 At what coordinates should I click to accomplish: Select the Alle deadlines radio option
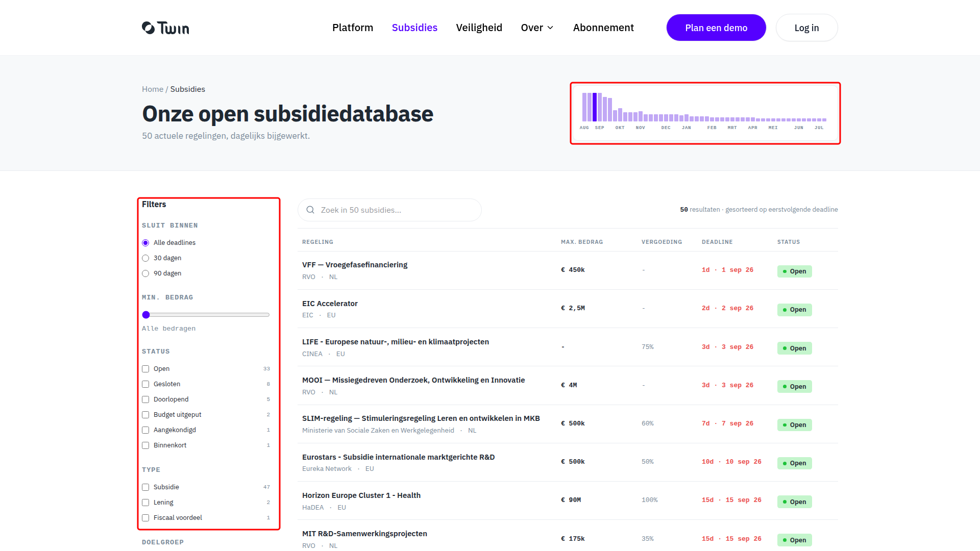145,243
